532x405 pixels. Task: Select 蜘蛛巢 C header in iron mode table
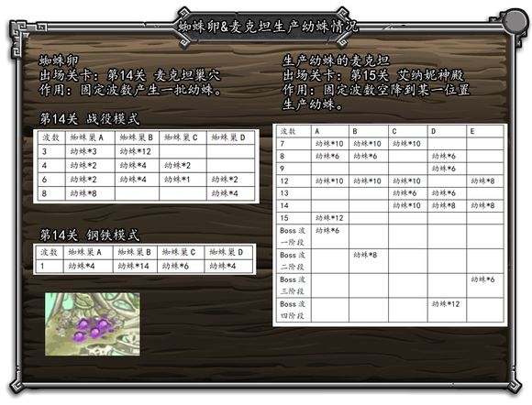tap(179, 252)
